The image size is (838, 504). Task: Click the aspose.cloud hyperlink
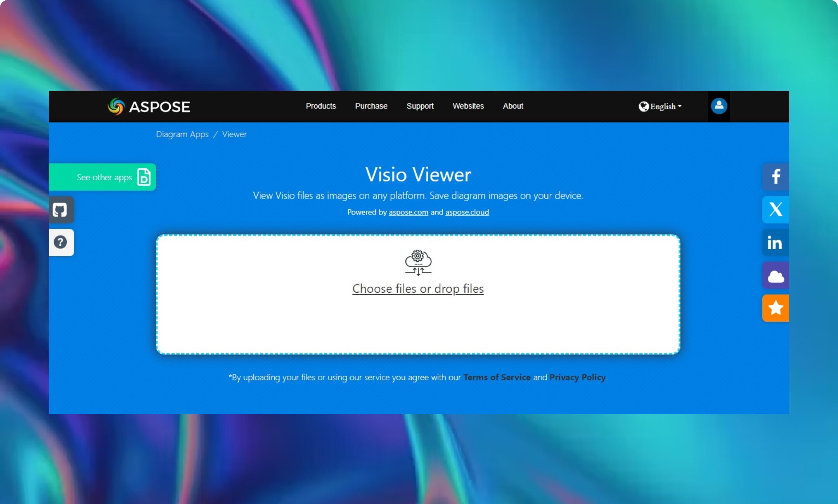point(467,212)
